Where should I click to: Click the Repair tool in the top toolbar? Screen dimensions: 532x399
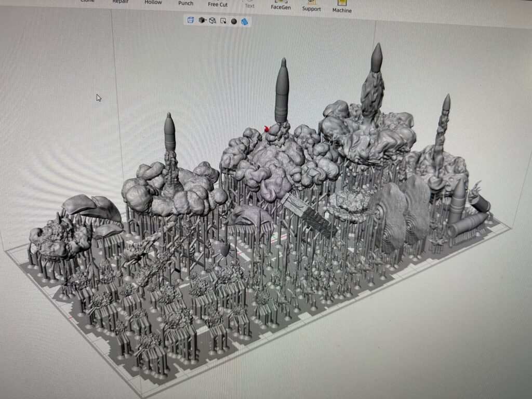coord(120,2)
